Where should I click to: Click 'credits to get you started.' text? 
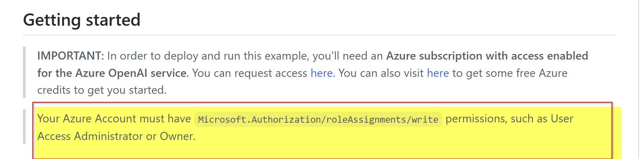pyautogui.click(x=102, y=90)
